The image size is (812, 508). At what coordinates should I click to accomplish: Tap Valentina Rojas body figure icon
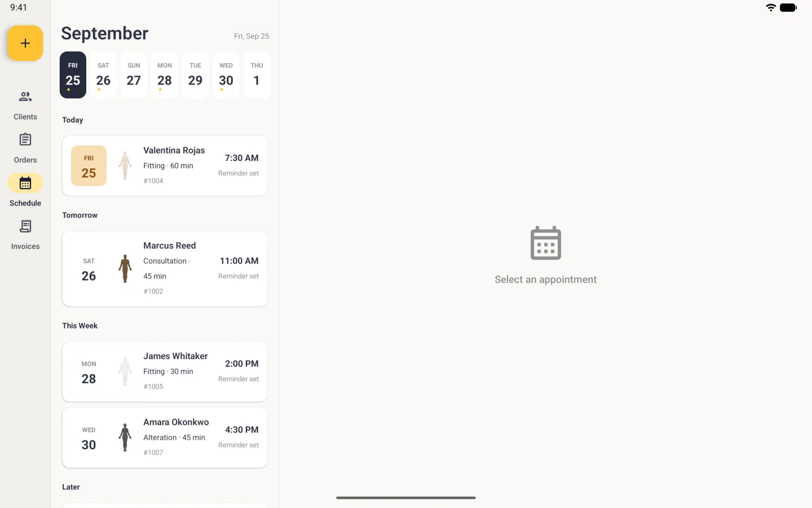click(125, 166)
